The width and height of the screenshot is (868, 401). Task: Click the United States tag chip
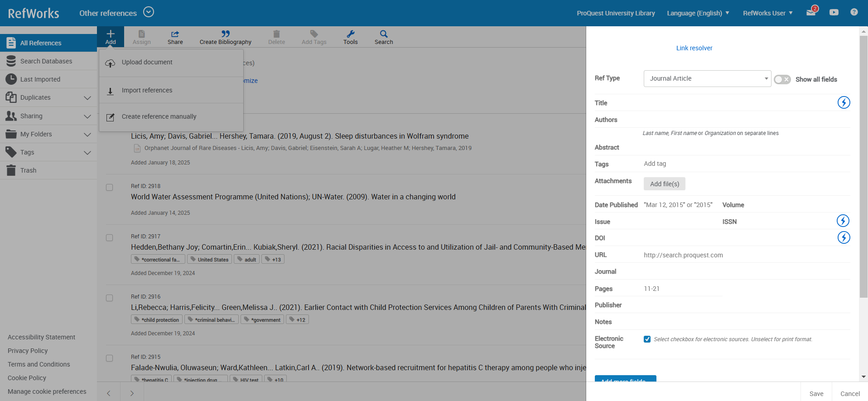pos(209,259)
